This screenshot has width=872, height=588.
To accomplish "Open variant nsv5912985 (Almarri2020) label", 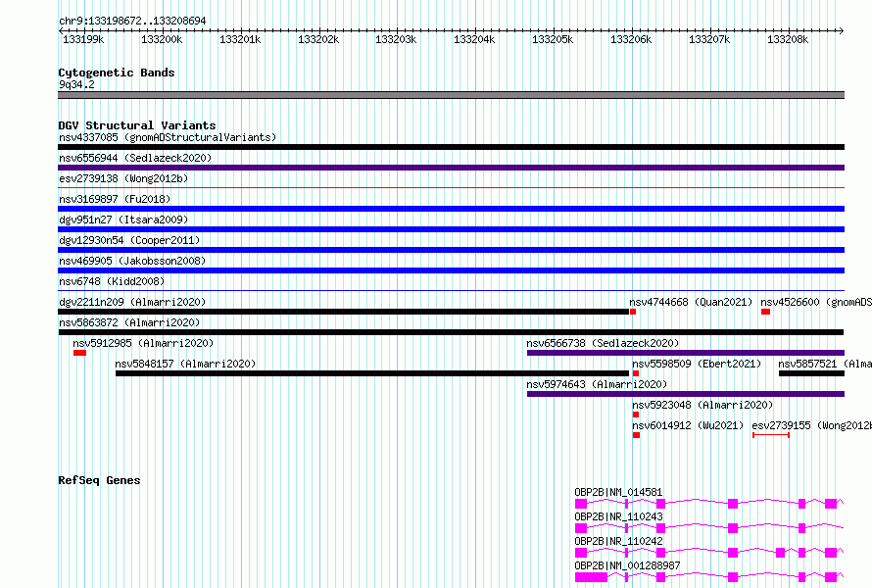I will [x=143, y=343].
